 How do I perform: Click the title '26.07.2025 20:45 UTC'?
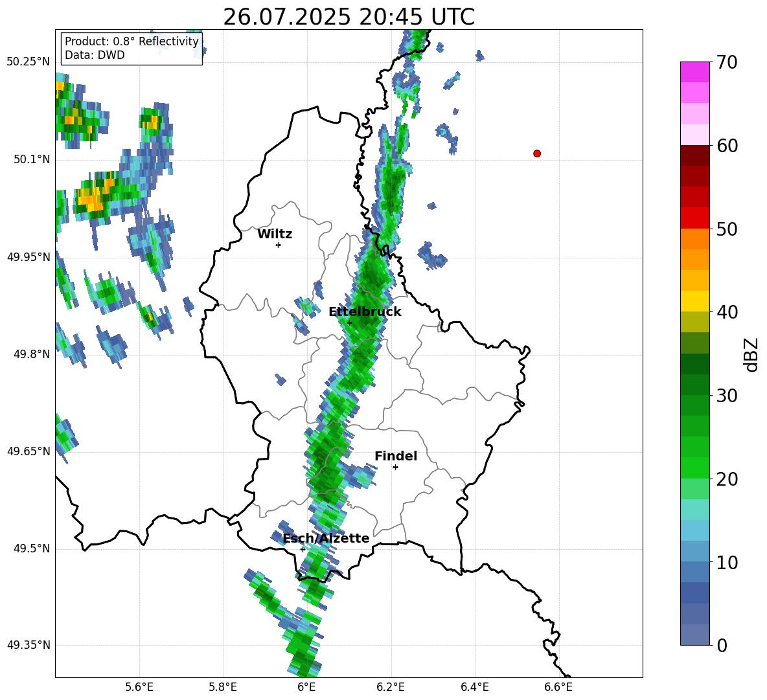pos(349,17)
